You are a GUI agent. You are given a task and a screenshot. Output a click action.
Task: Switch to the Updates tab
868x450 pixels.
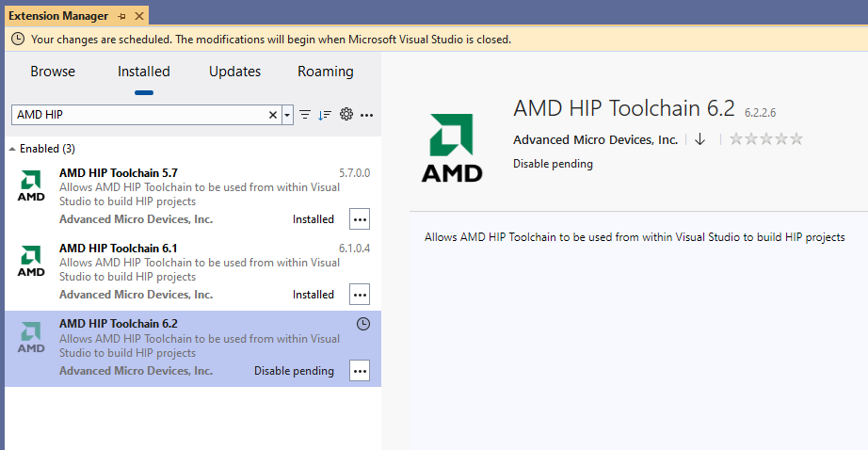click(x=234, y=72)
